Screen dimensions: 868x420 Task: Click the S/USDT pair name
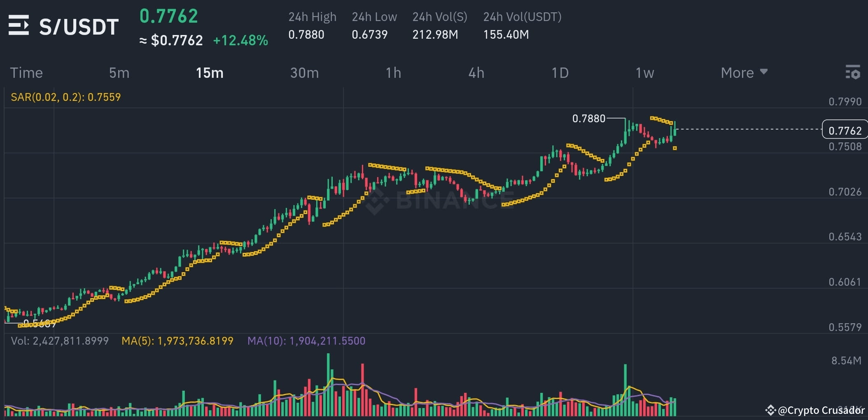(x=78, y=26)
